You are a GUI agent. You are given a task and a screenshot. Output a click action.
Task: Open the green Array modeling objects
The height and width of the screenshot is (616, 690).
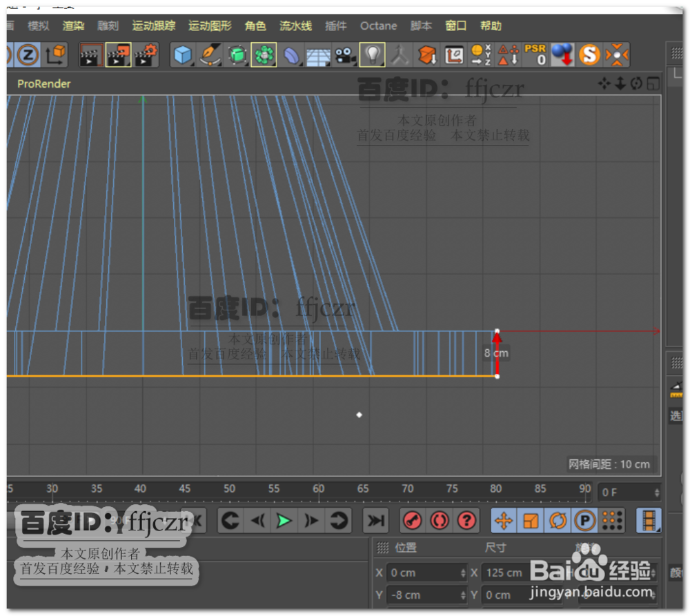pos(264,55)
